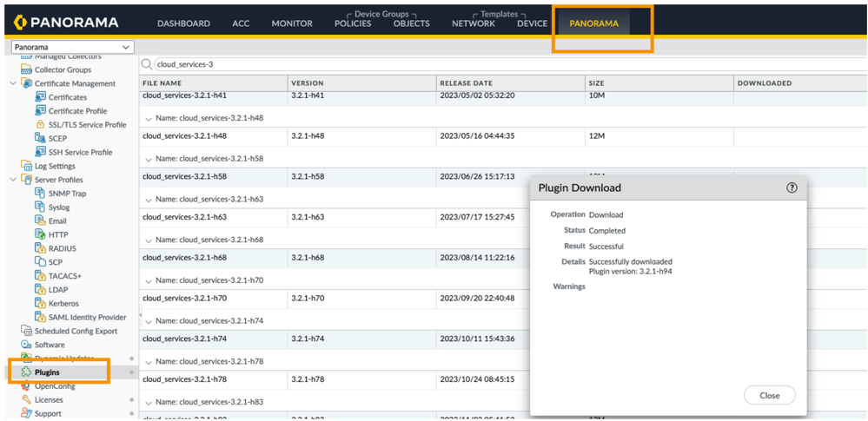868x421 pixels.
Task: Click the SNMP Trap icon
Action: tap(40, 194)
